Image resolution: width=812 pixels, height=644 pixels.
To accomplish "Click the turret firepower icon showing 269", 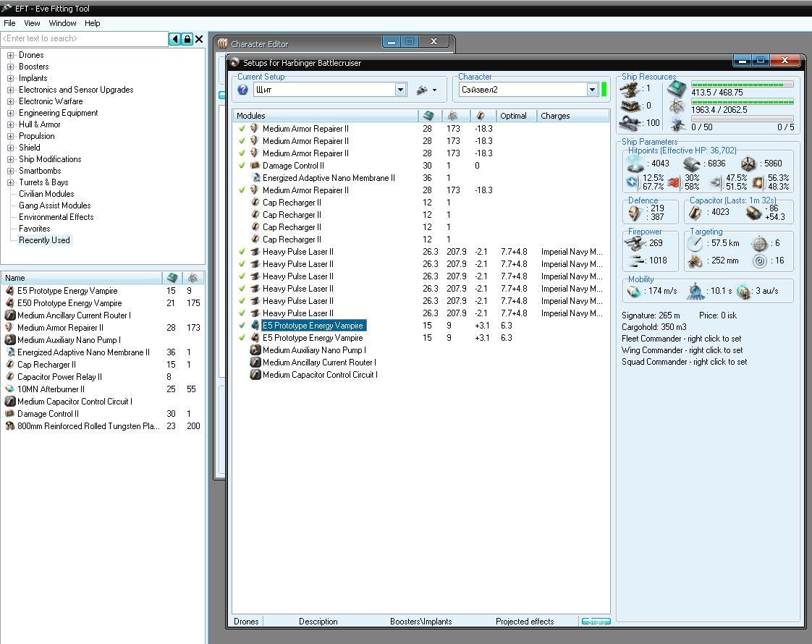I will pos(635,243).
